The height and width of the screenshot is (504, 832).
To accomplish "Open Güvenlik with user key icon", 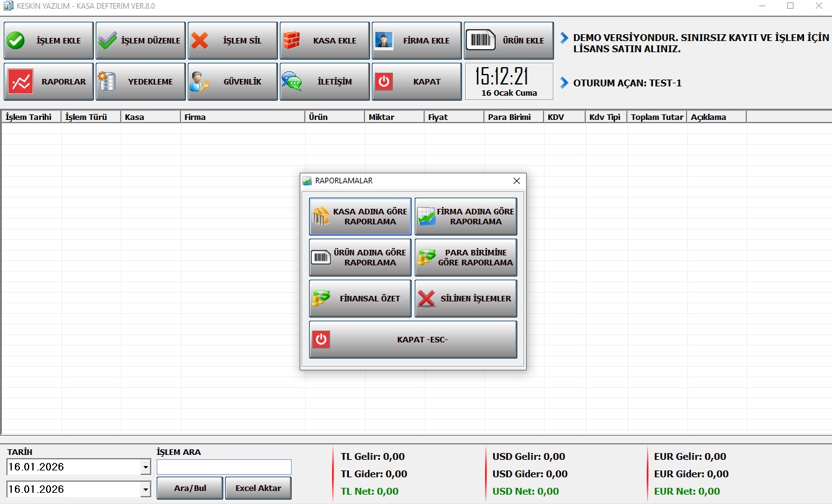I will click(200, 81).
